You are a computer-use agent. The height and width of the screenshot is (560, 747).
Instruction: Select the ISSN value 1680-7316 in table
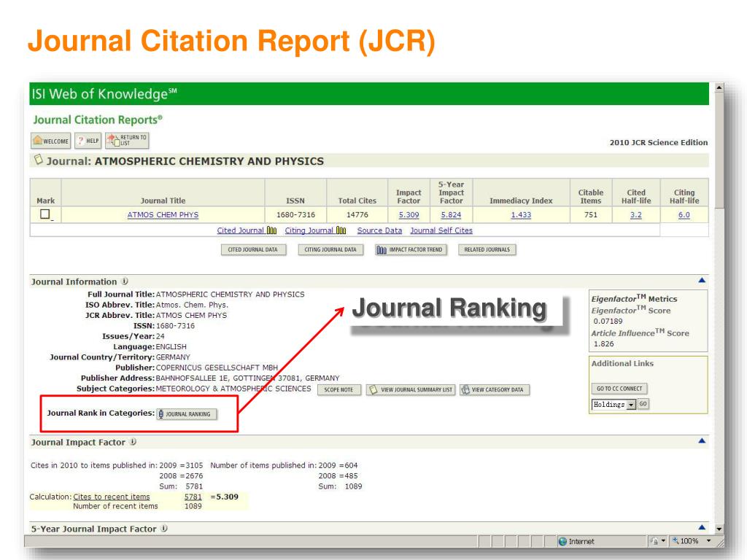296,215
